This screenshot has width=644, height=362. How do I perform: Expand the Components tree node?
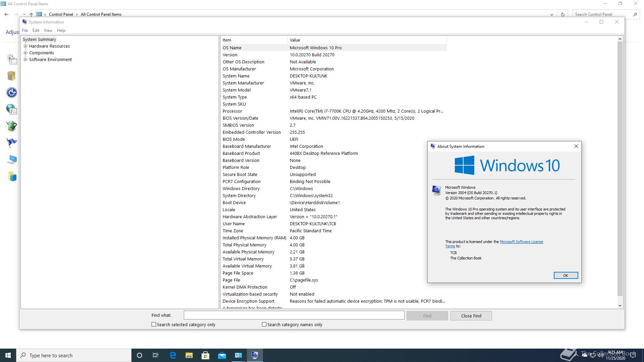pyautogui.click(x=25, y=53)
